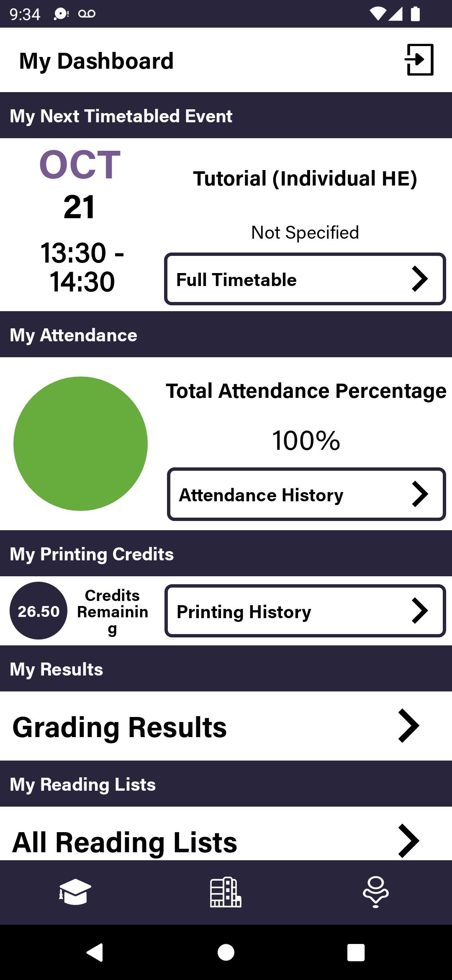
Task: Tap chevron beside All Reading Lists
Action: point(408,841)
